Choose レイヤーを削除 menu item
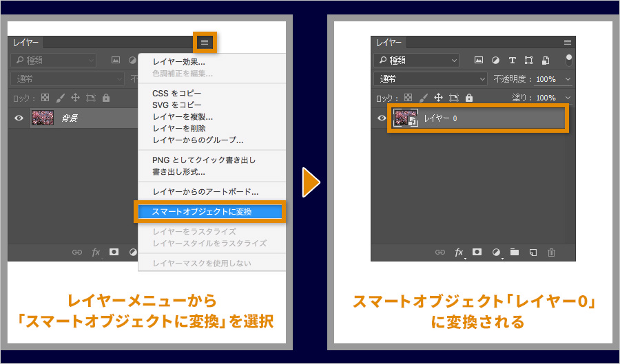 coord(179,129)
